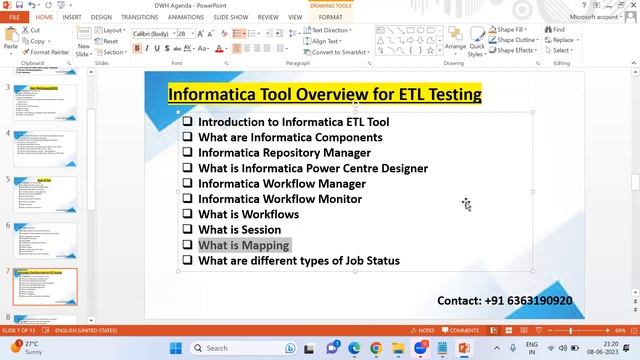Open NOTES pane from status bar
640x360 pixels.
(x=422, y=330)
